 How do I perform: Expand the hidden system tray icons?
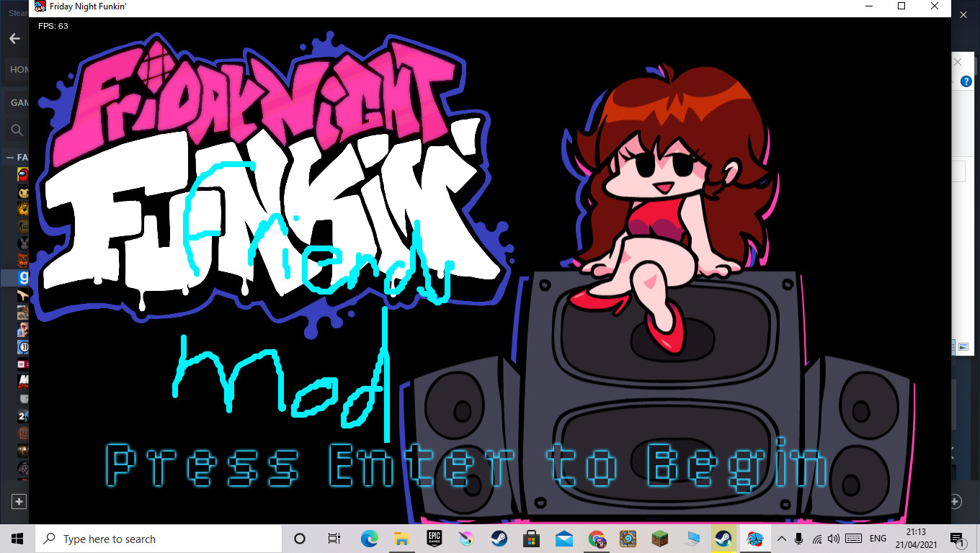pos(781,539)
